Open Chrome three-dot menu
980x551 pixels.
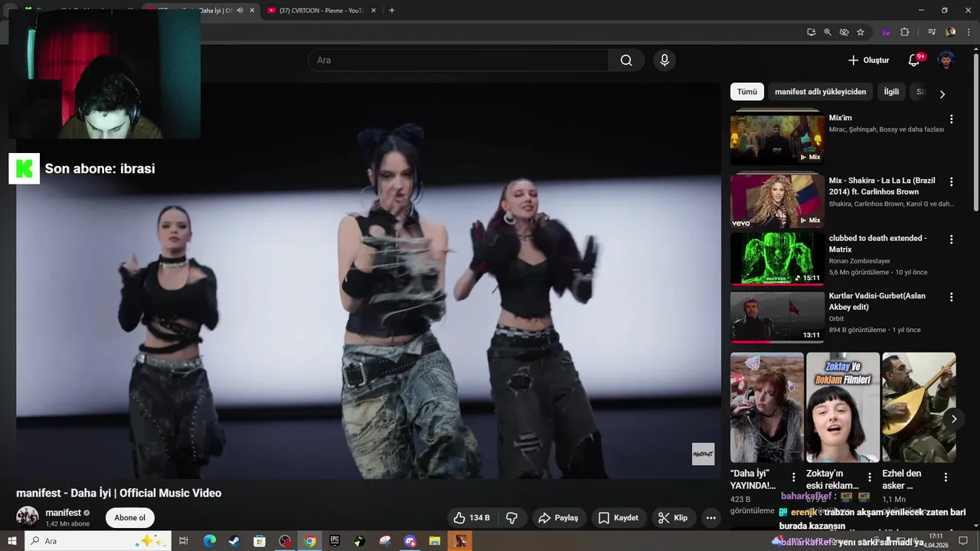969,32
